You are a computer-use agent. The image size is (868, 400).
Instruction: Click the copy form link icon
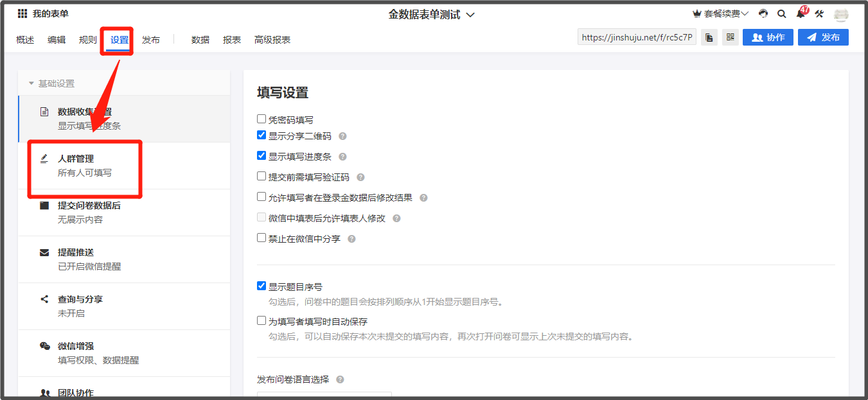(x=709, y=37)
